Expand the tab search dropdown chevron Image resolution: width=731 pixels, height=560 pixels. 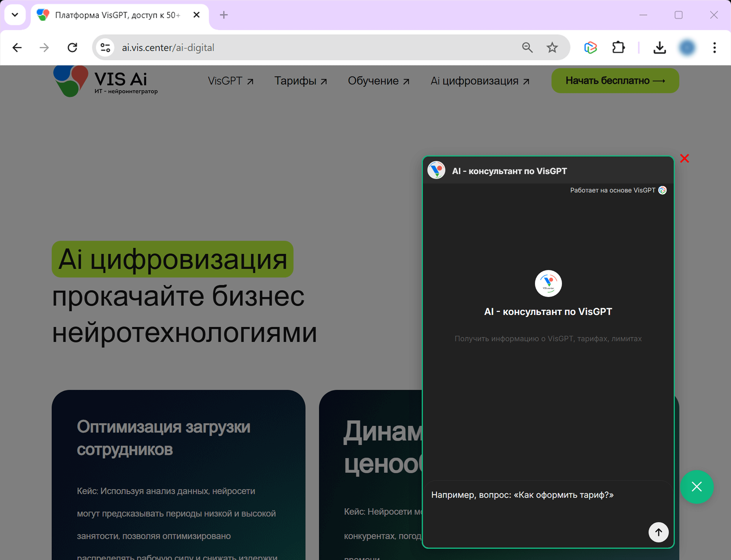pos(15,15)
